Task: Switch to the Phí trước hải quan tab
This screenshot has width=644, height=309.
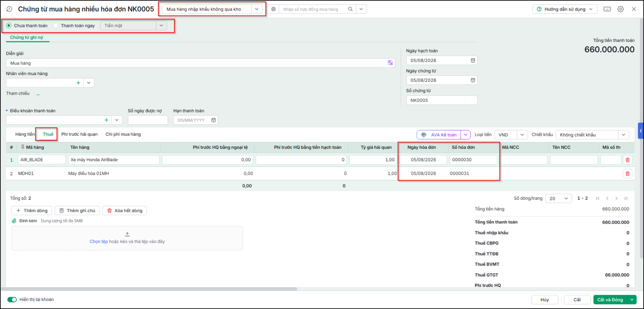Action: (79, 134)
